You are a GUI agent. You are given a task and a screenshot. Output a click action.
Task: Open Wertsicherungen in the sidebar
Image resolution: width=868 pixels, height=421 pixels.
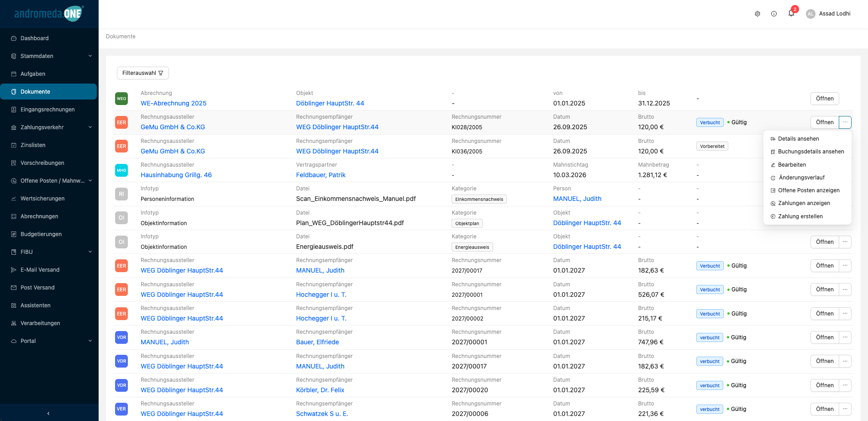[x=48, y=199]
